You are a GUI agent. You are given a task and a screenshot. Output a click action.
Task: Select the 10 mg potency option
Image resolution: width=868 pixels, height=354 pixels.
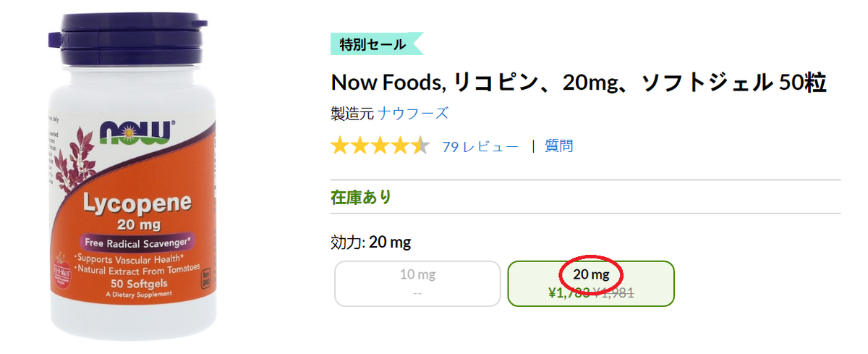[x=417, y=283]
